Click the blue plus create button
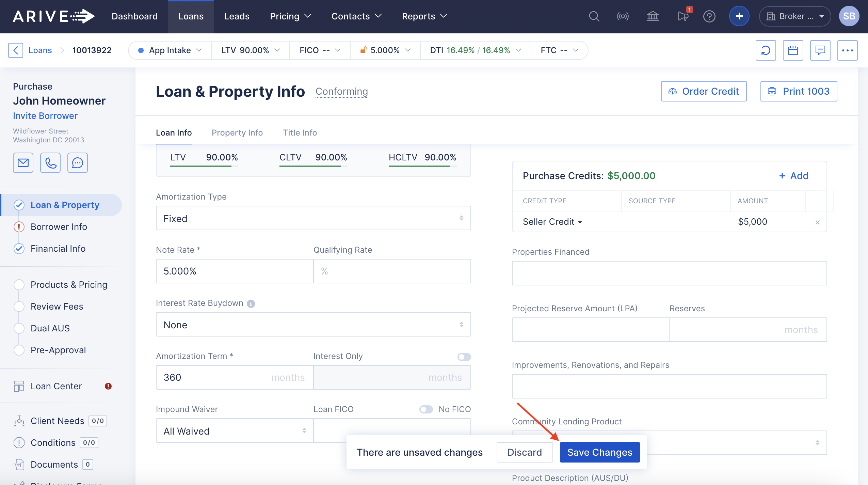Viewport: 868px width, 485px height. pos(739,16)
